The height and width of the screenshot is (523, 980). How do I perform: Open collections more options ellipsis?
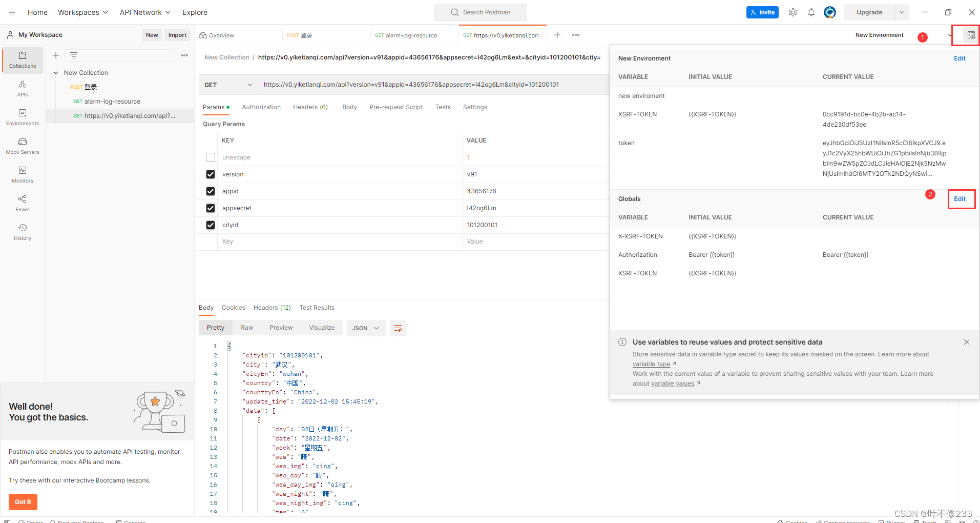click(x=184, y=55)
